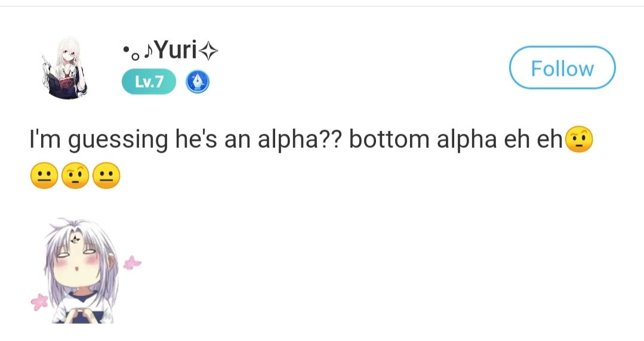Tap the Lv.7 level badge
The image size is (644, 341).
(x=149, y=82)
